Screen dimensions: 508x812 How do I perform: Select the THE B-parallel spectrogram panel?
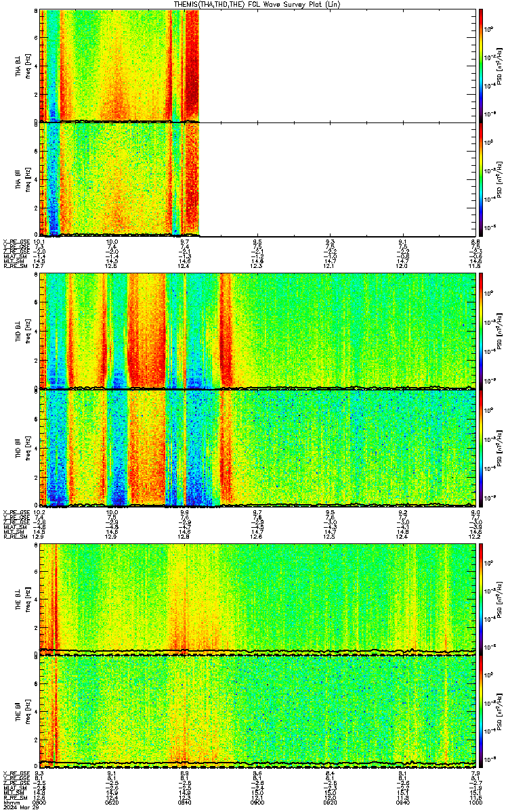(257, 713)
